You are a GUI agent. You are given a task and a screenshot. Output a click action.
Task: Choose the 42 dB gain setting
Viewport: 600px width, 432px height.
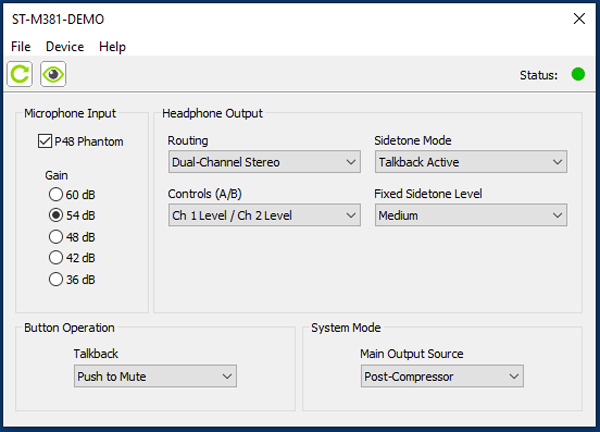click(x=56, y=258)
